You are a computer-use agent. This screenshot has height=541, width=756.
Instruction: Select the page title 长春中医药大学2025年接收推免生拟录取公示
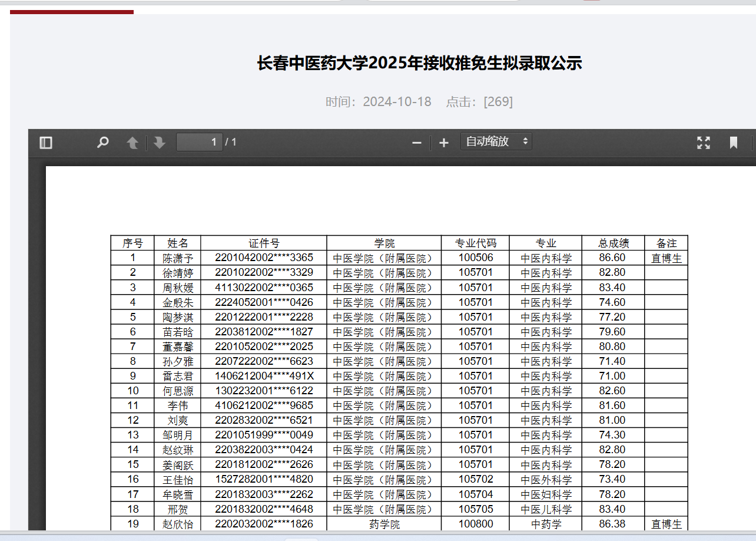pyautogui.click(x=419, y=63)
